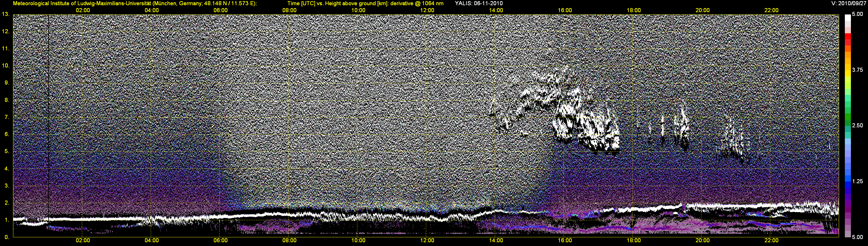The image size is (868, 246).
Task: Click the 12:00 label on lower time axis
Action: pyautogui.click(x=427, y=241)
